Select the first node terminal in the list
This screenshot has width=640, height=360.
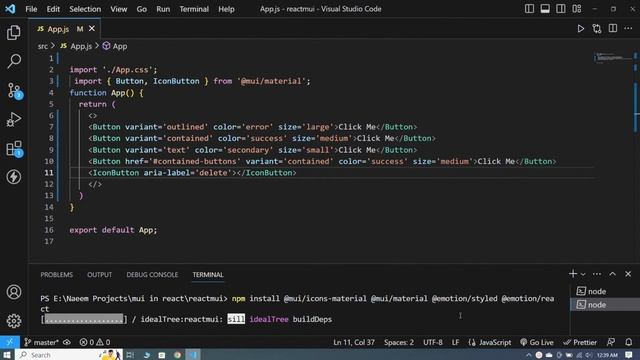(604, 291)
